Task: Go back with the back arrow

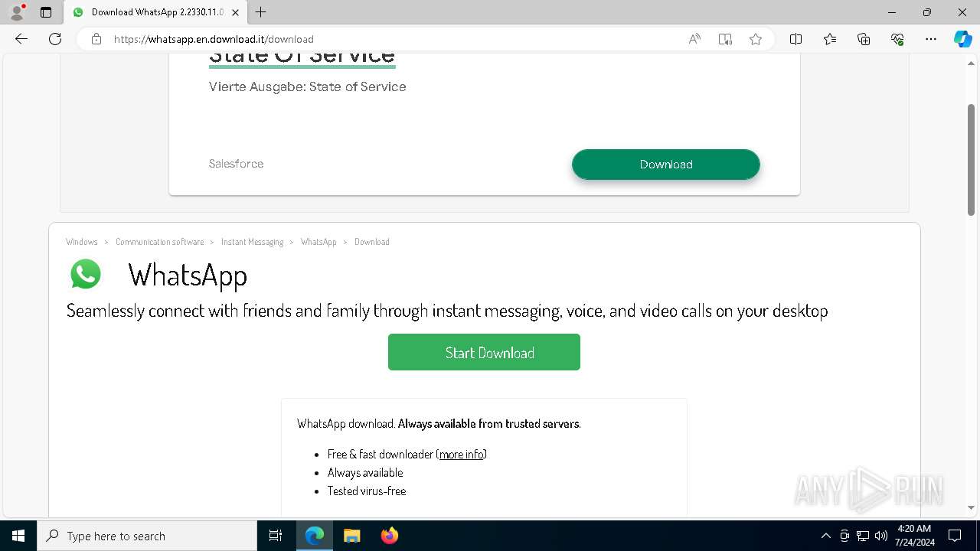Action: pos(21,39)
